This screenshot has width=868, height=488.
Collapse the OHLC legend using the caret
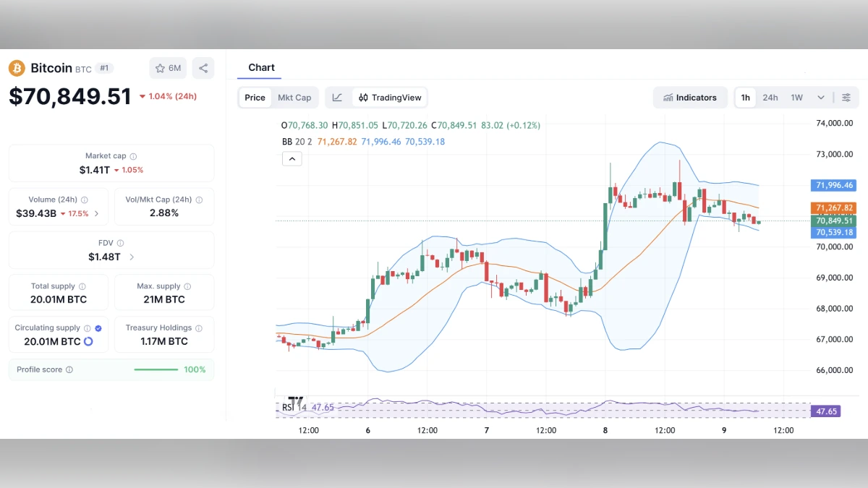[292, 158]
